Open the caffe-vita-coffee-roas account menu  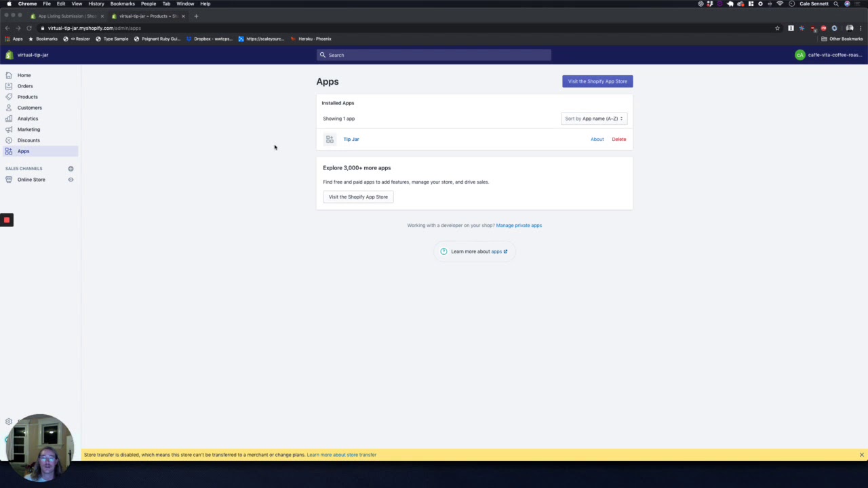829,55
